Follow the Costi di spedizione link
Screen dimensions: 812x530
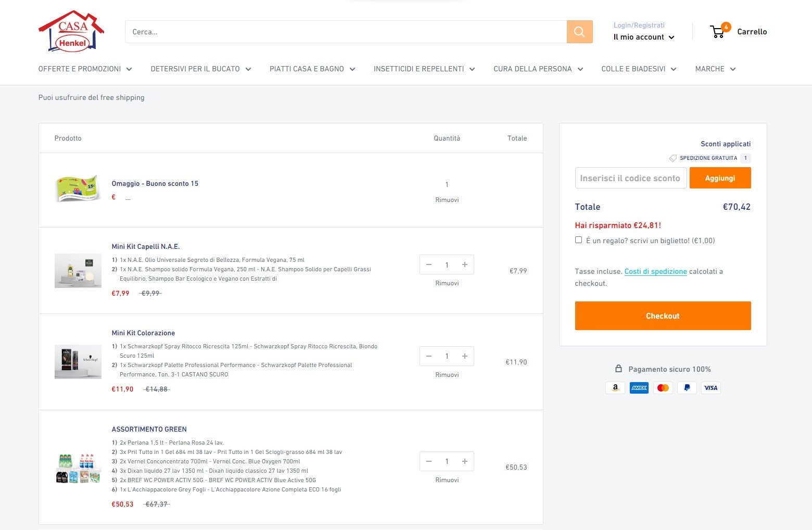coord(655,271)
